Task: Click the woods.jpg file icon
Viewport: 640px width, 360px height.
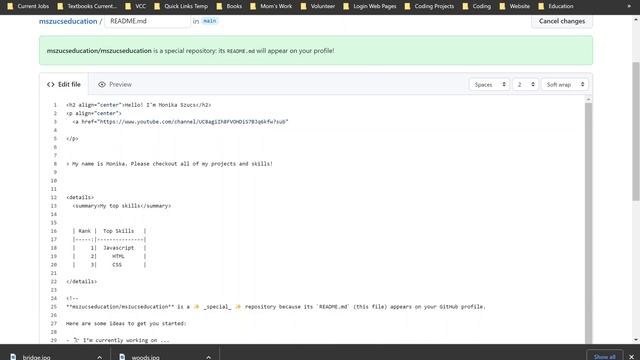Action: 122,357
